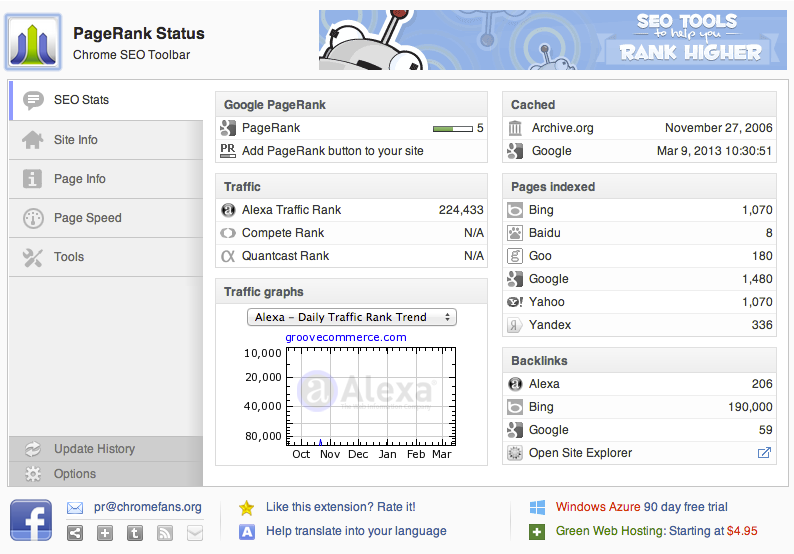
Task: Click the Goo search icon
Action: [515, 256]
